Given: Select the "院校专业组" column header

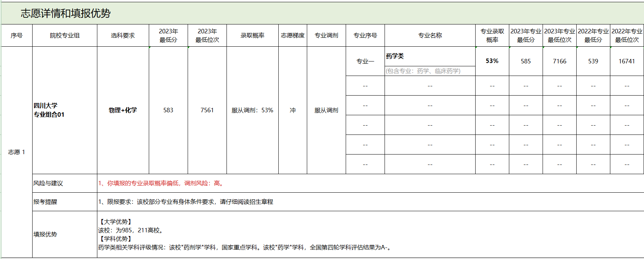Looking at the screenshot, I should pos(65,36).
